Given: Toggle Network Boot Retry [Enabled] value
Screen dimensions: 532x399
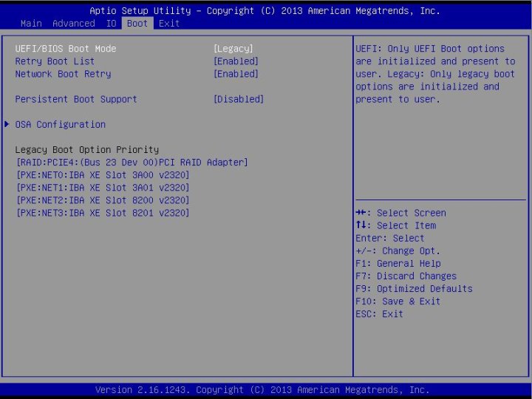Looking at the screenshot, I should pyautogui.click(x=236, y=74).
